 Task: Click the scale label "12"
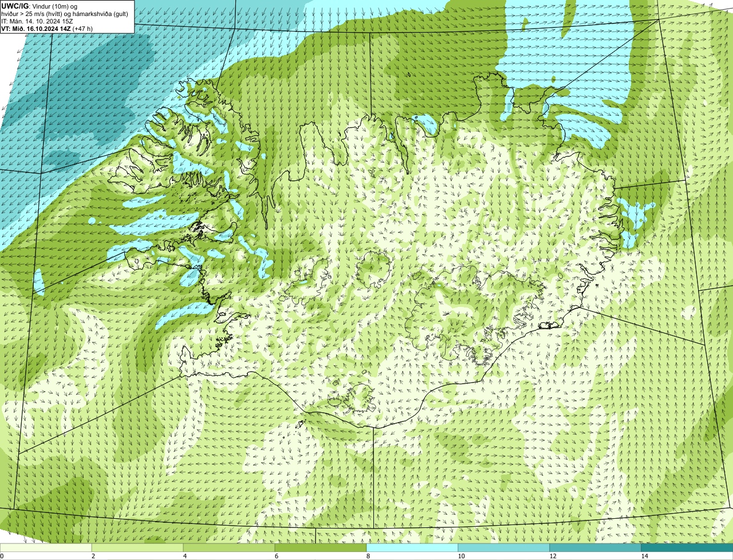[x=553, y=556]
